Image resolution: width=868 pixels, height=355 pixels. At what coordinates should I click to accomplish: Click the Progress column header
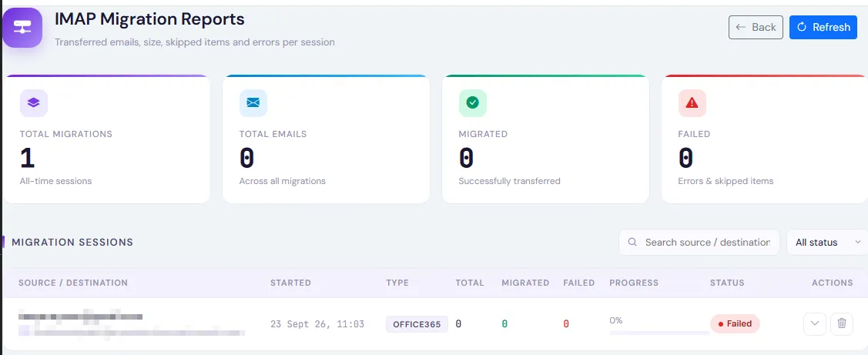(634, 283)
